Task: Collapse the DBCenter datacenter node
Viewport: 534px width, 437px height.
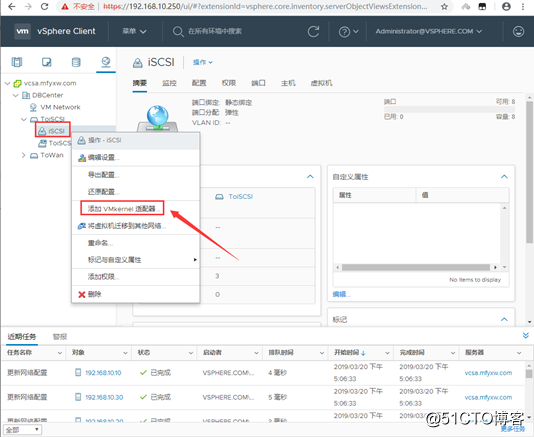Action: (15, 95)
